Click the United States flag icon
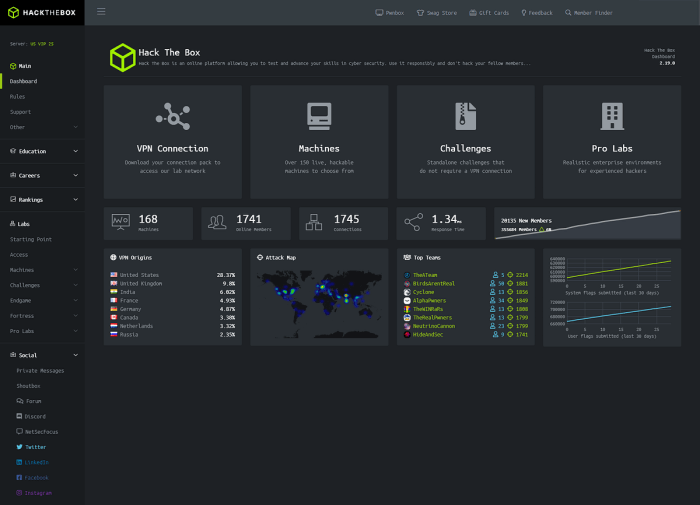This screenshot has width=700, height=505. [114, 275]
